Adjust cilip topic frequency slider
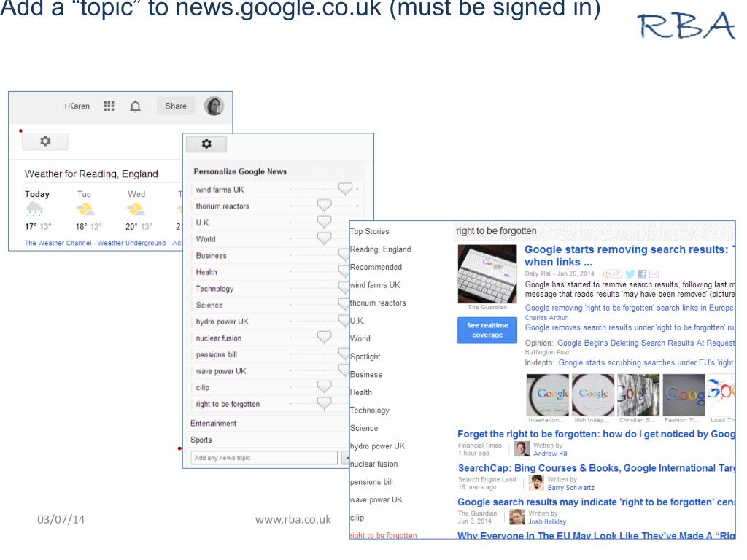The image size is (747, 560). [324, 386]
